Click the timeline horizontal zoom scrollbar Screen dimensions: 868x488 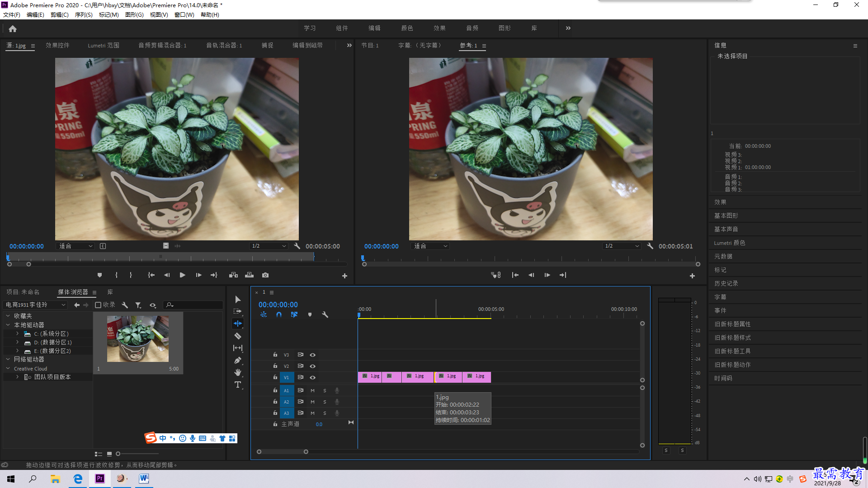(283, 452)
